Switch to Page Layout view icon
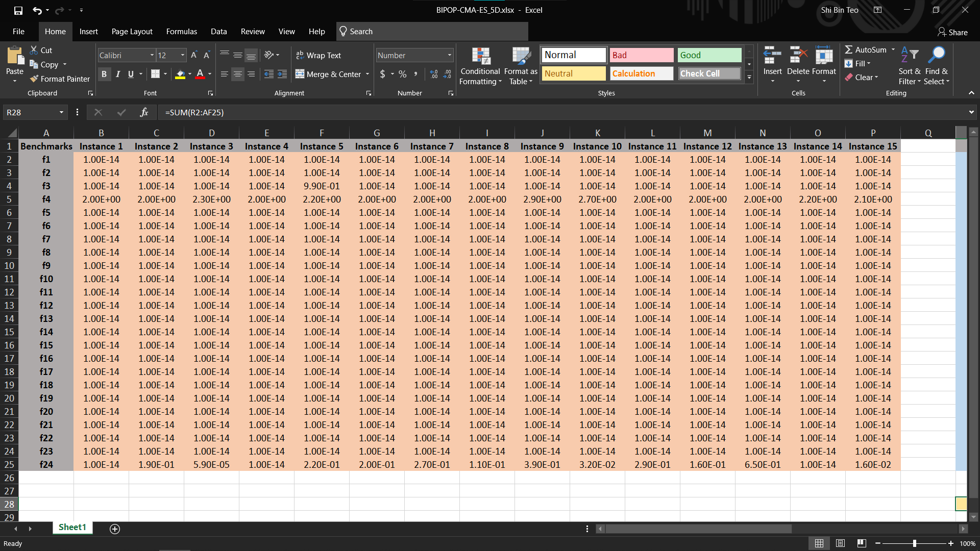The height and width of the screenshot is (551, 980). pos(841,543)
